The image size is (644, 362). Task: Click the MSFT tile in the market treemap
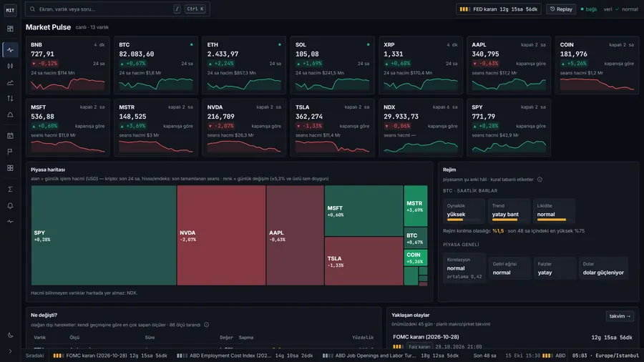pos(364,210)
